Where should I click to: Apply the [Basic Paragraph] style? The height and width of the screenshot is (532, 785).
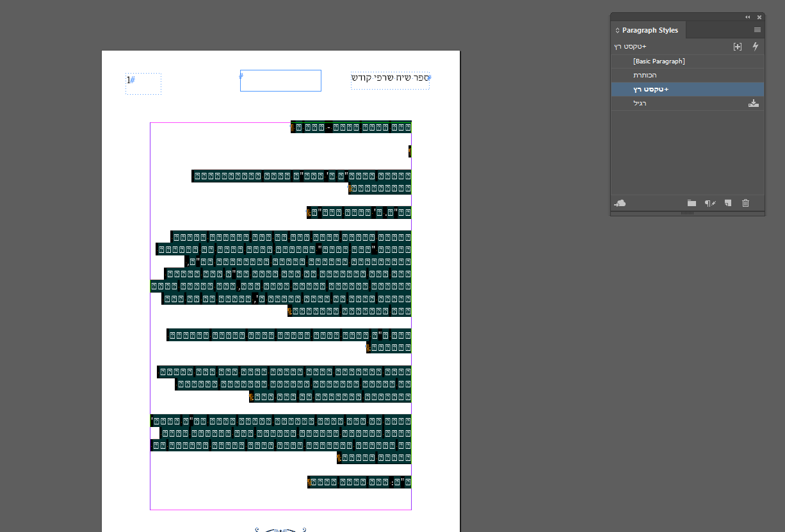687,61
